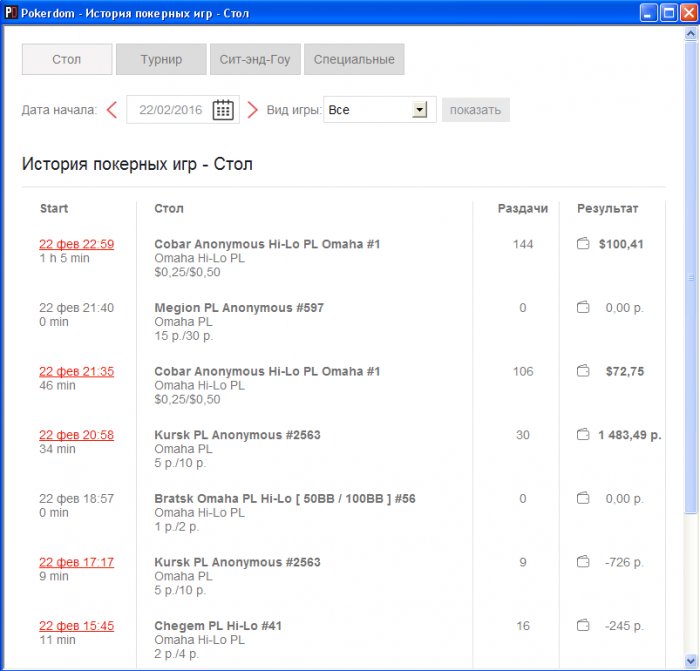Open session link 22 фев 20:58

point(76,435)
